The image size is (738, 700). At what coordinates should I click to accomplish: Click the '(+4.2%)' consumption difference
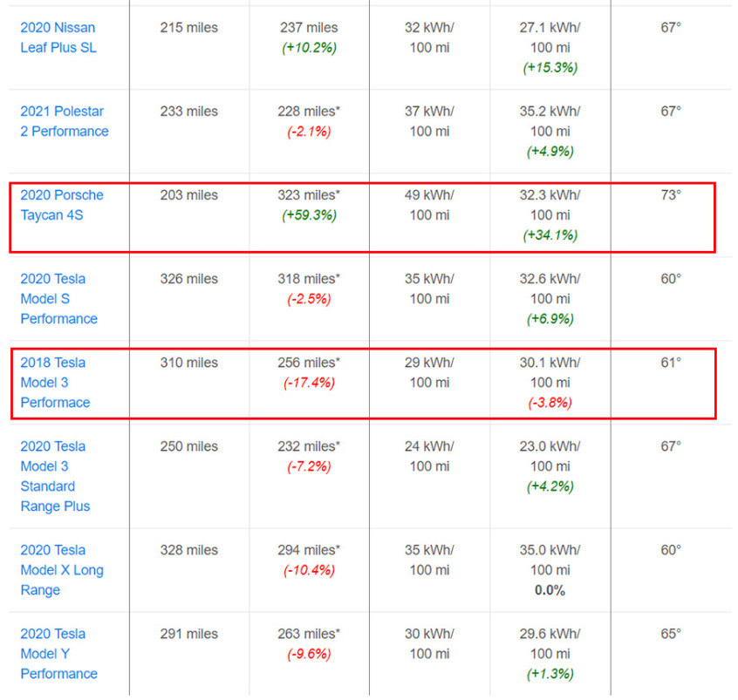point(550,486)
